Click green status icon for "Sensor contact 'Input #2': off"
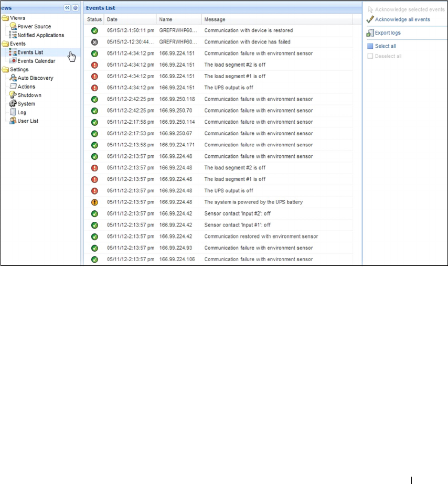The image size is (448, 484). tap(95, 213)
